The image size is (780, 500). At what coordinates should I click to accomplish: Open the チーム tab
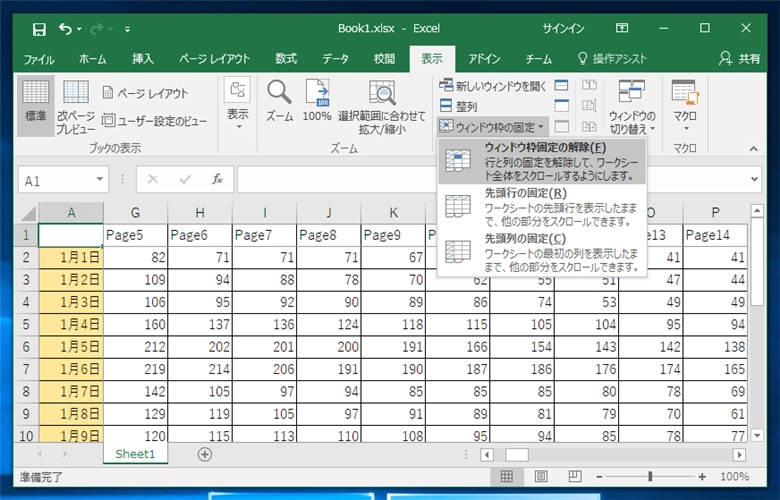click(x=538, y=59)
